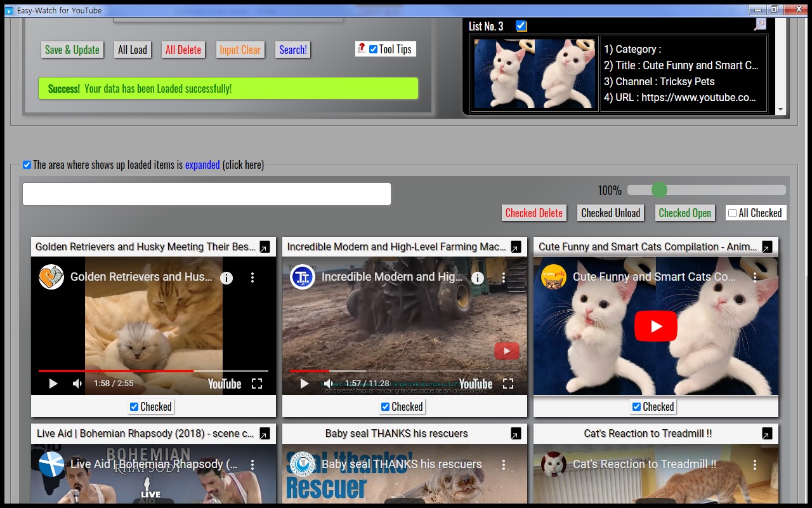Click Easy-Watch for YouTube title bar app icon
The image size is (812, 508).
click(9, 10)
